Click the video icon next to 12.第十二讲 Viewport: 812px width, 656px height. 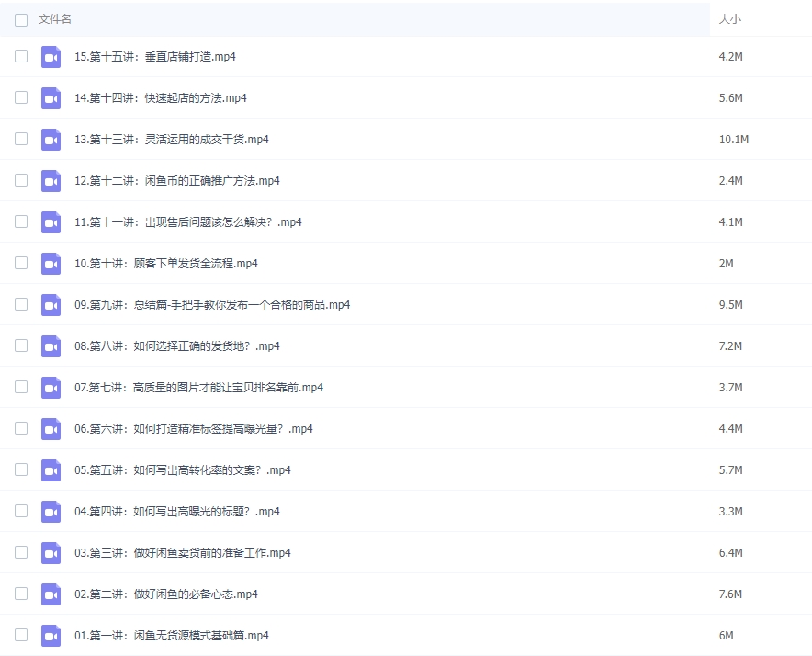(51, 180)
